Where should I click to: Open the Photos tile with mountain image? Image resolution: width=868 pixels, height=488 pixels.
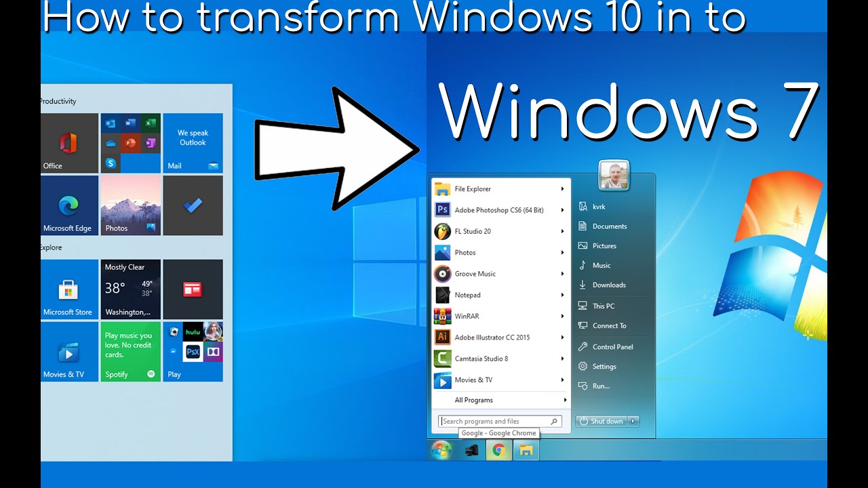coord(131,205)
